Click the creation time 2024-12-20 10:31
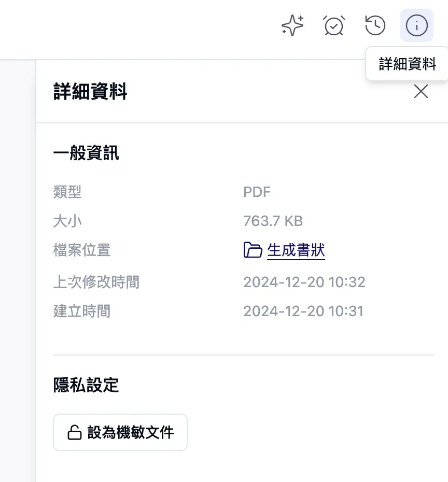This screenshot has height=482, width=448. coord(305,311)
